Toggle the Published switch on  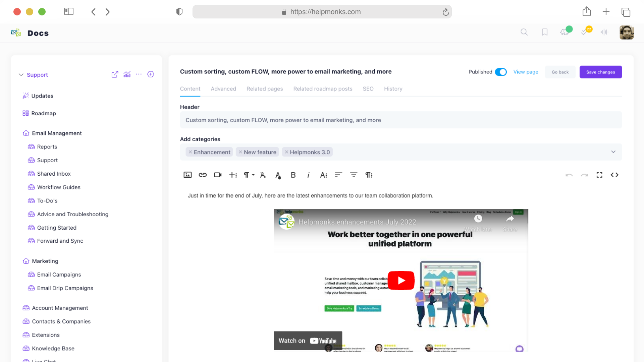501,72
